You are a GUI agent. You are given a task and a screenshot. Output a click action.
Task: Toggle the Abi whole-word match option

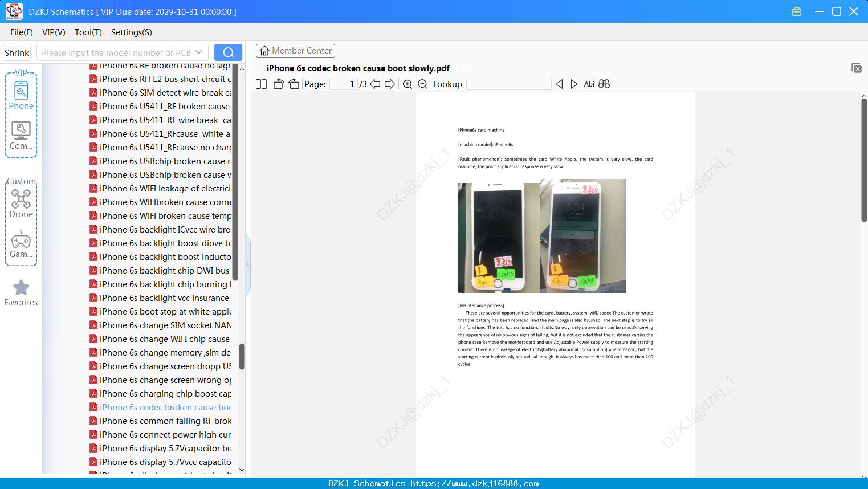pos(589,84)
